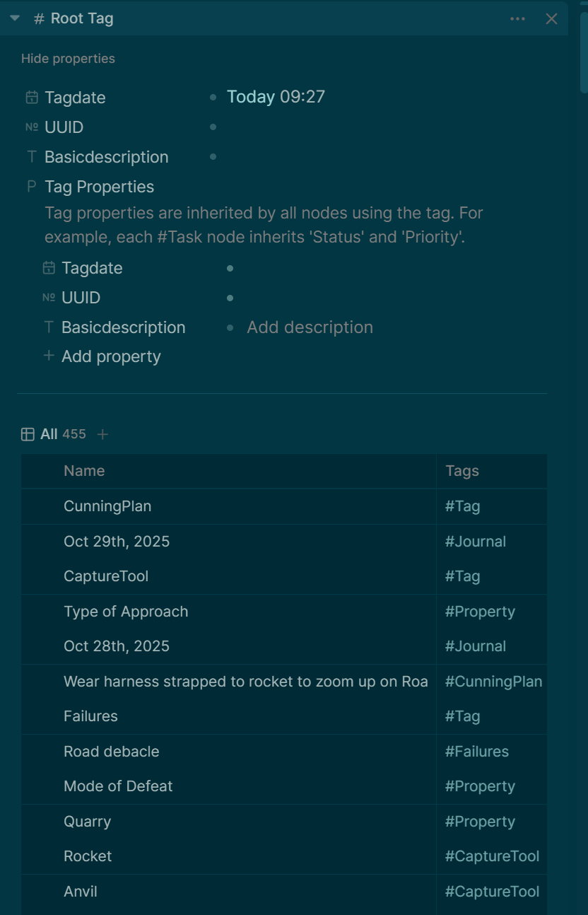Open the three-dot options menu

(x=517, y=19)
